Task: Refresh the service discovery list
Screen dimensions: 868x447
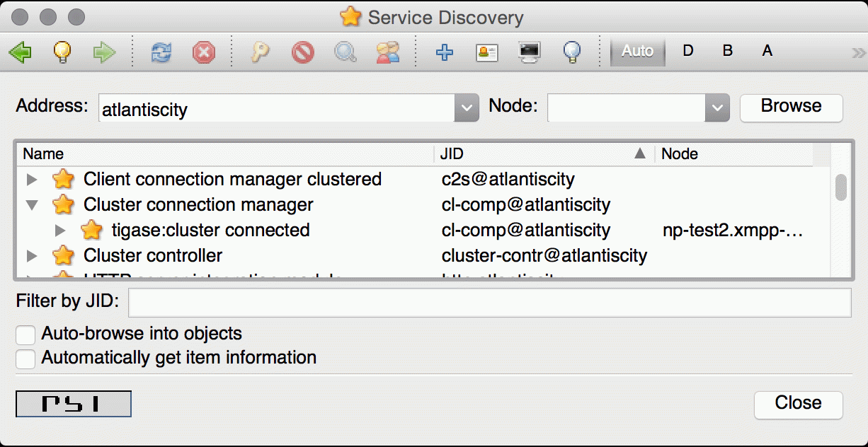Action: pos(161,52)
